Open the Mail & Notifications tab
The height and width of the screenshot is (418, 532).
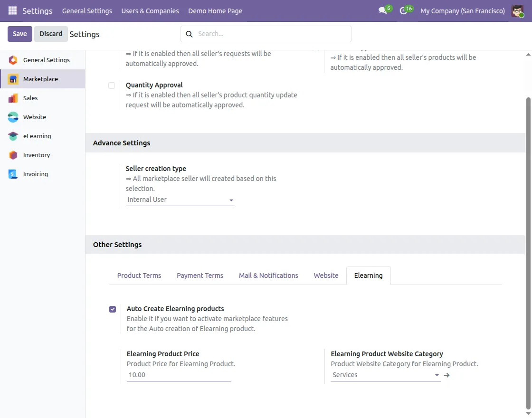click(268, 275)
